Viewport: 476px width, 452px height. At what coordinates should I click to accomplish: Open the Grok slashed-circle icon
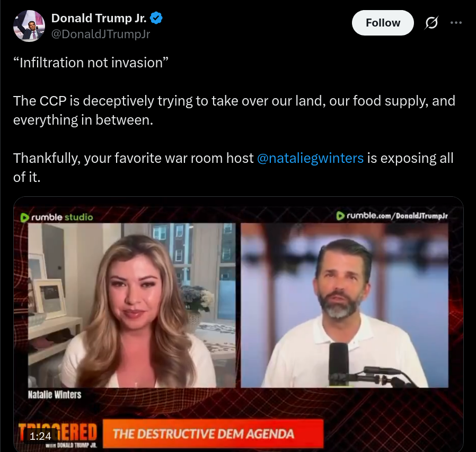point(431,23)
